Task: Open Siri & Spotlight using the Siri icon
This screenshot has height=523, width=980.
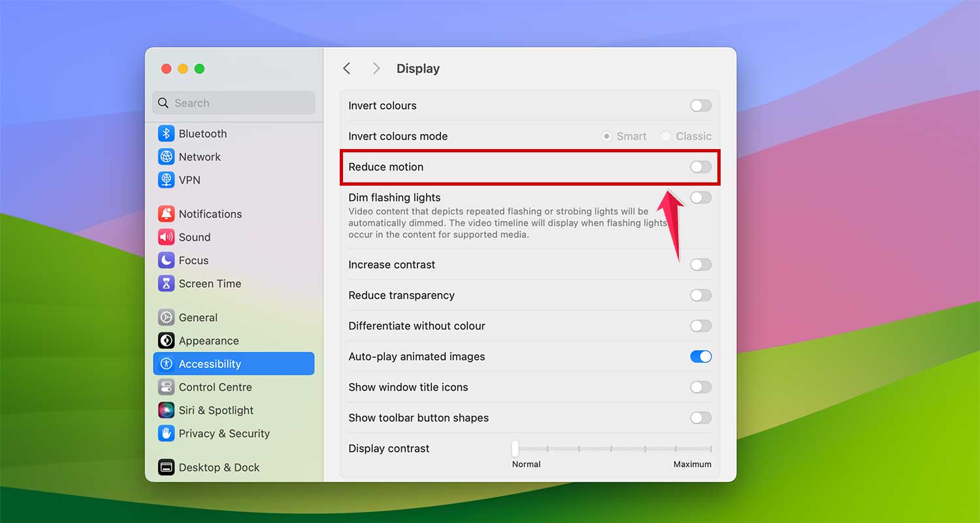Action: [165, 410]
